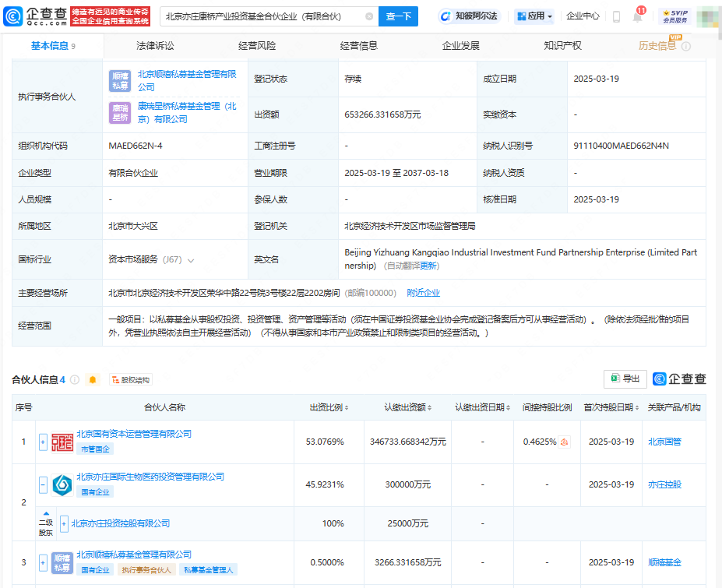Click the info icon beside 合伙人信息
Image resolution: width=722 pixels, height=588 pixels.
tap(75, 380)
